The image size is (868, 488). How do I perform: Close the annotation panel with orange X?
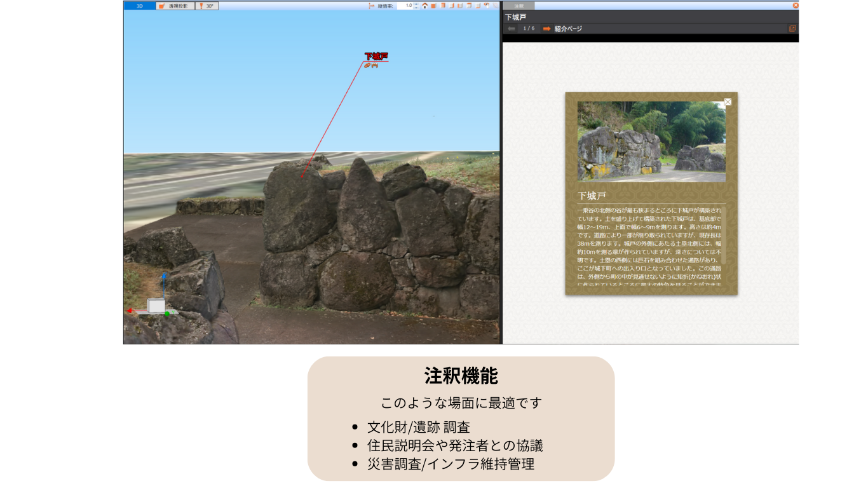point(796,5)
